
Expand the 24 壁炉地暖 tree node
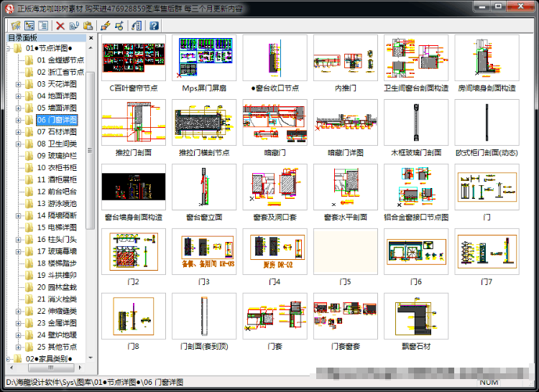(x=18, y=335)
